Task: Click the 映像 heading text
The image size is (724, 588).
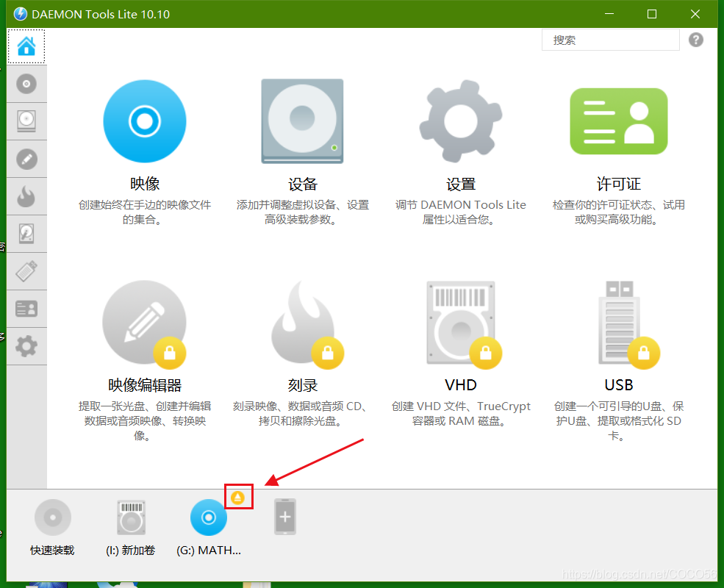Action: pyautogui.click(x=145, y=184)
